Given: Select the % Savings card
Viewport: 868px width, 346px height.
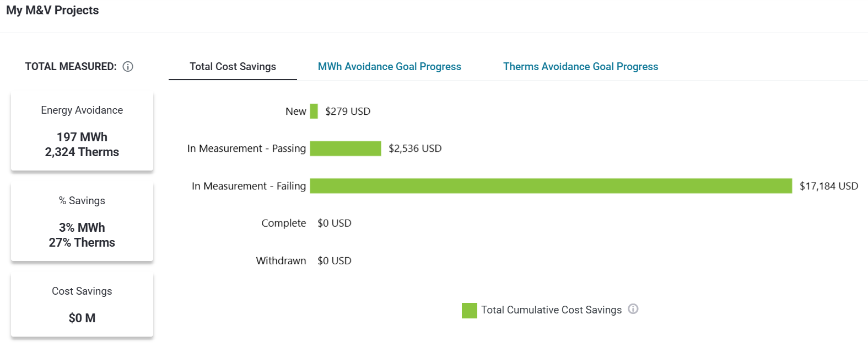Looking at the screenshot, I should tap(82, 222).
